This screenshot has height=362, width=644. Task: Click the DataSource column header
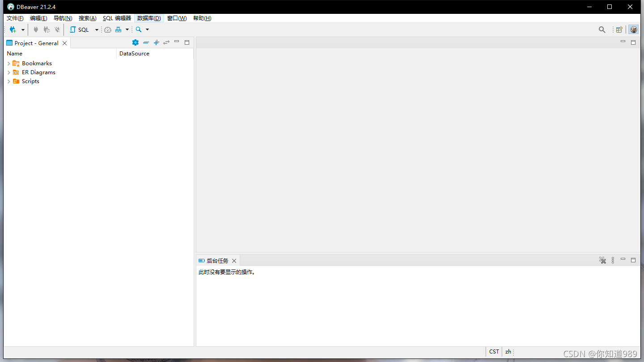coord(155,54)
